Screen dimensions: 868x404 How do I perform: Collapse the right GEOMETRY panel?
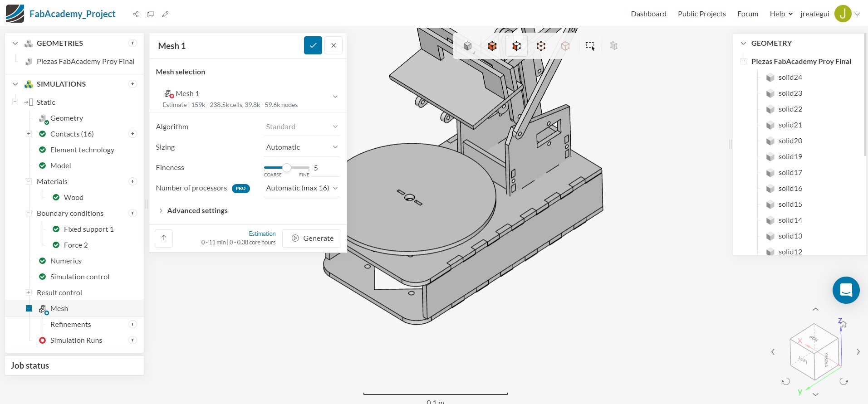click(x=743, y=43)
